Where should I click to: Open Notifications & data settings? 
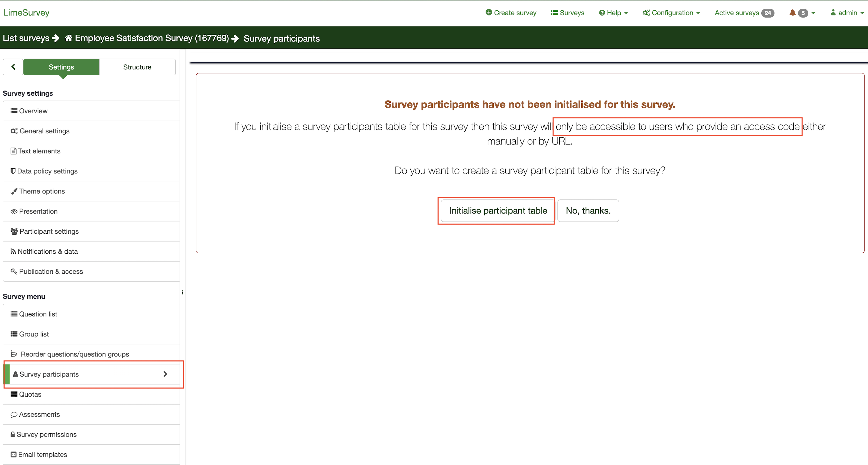click(91, 251)
